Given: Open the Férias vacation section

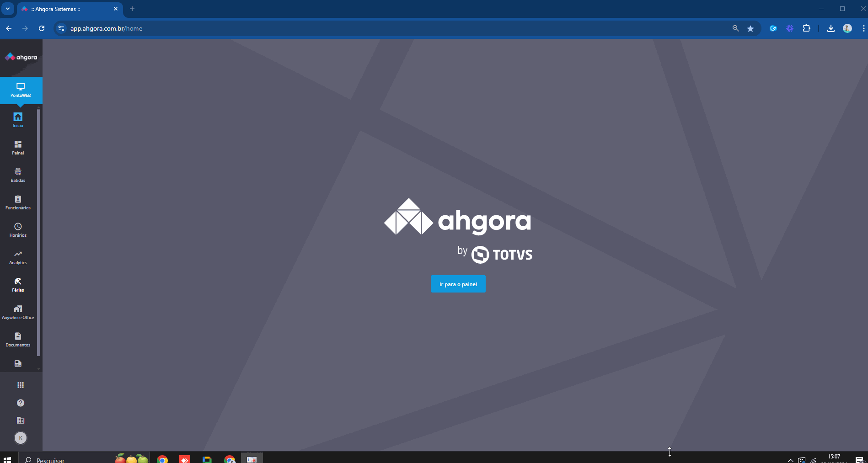Looking at the screenshot, I should click(18, 284).
